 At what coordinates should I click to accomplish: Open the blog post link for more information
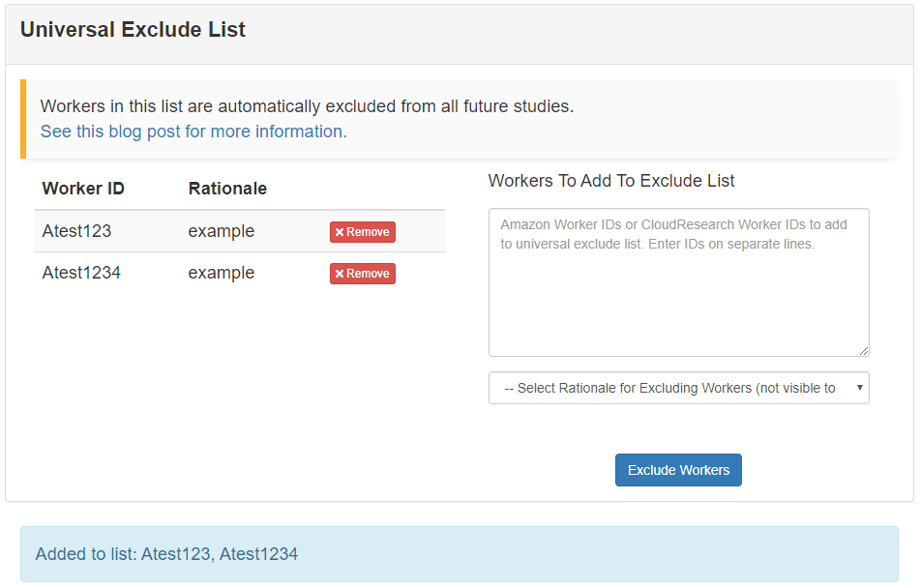click(x=193, y=131)
